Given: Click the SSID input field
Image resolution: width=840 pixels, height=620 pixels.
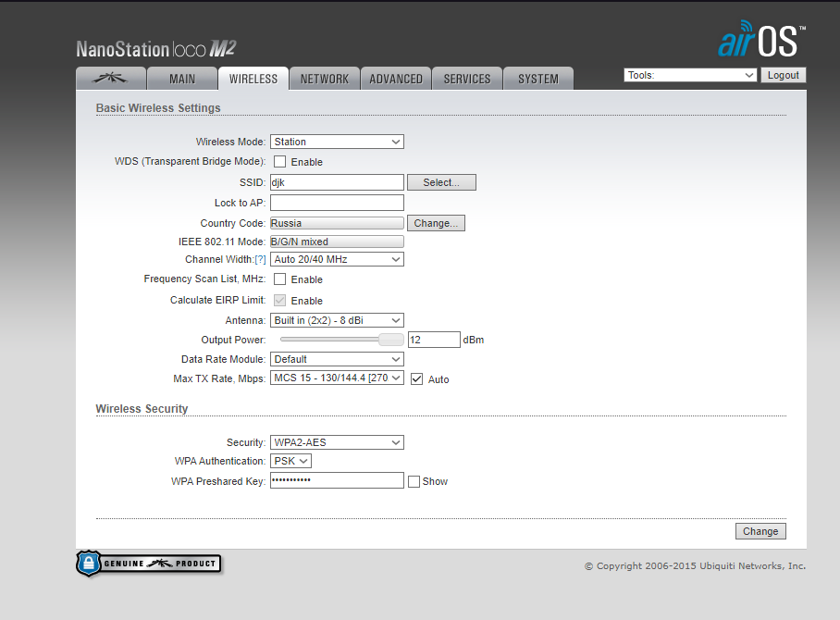Looking at the screenshot, I should [337, 182].
